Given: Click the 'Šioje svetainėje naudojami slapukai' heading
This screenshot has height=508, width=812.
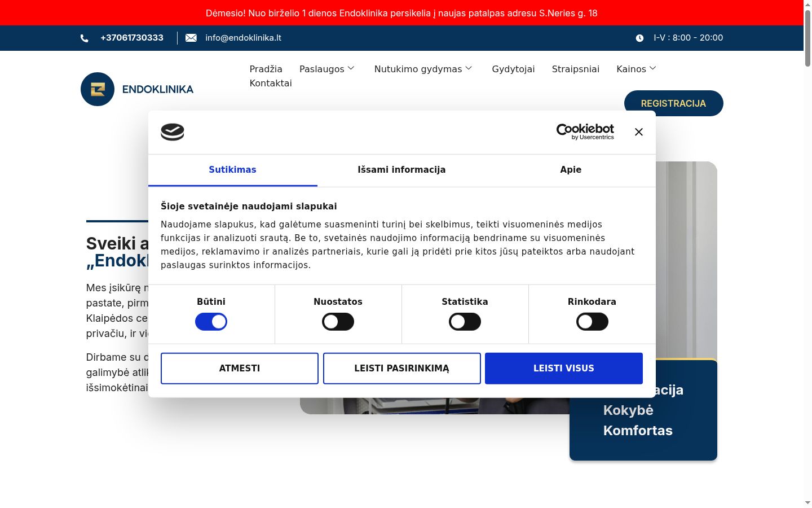Looking at the screenshot, I should point(249,207).
